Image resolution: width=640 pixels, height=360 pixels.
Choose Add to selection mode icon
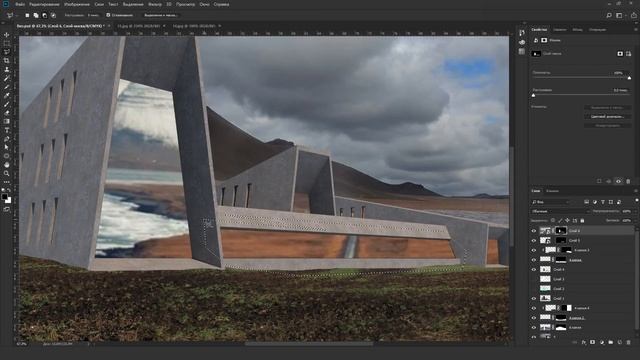pos(36,15)
